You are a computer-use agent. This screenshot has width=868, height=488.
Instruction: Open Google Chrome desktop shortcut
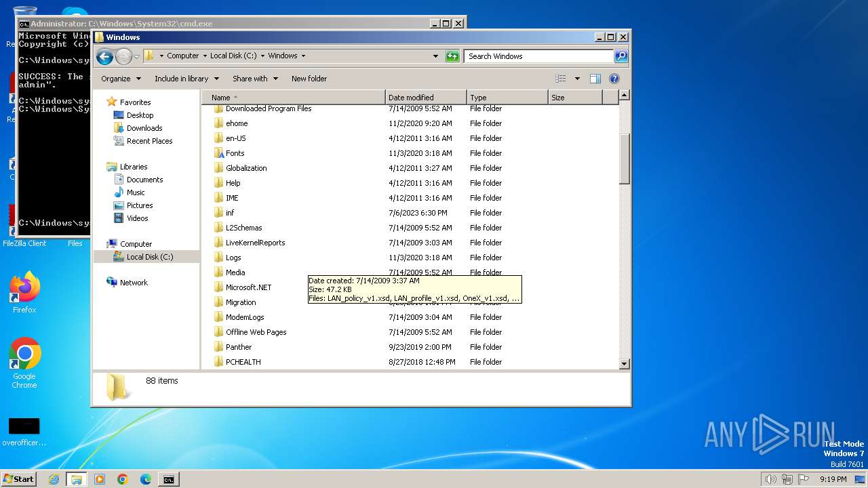coord(24,363)
